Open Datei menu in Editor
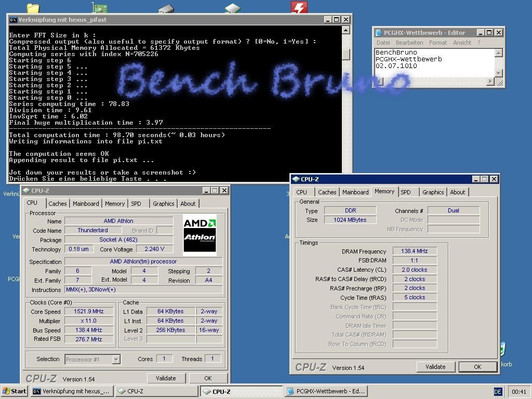 [x=383, y=43]
